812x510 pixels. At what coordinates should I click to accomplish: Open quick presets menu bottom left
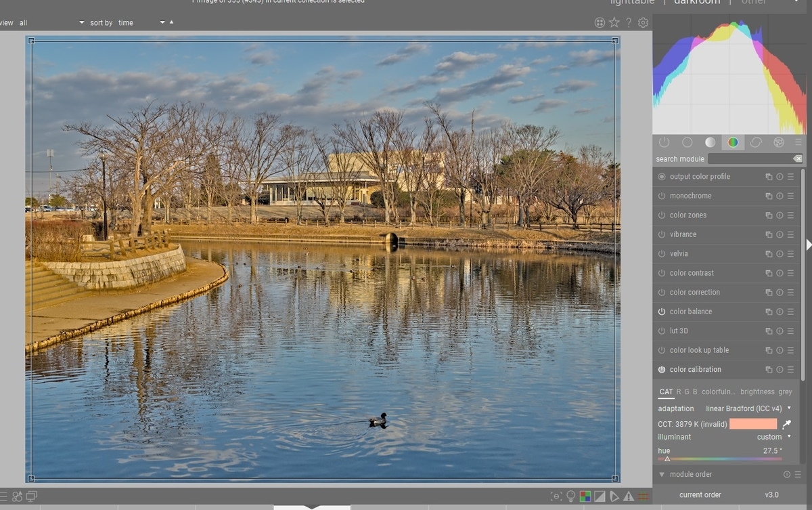3,496
